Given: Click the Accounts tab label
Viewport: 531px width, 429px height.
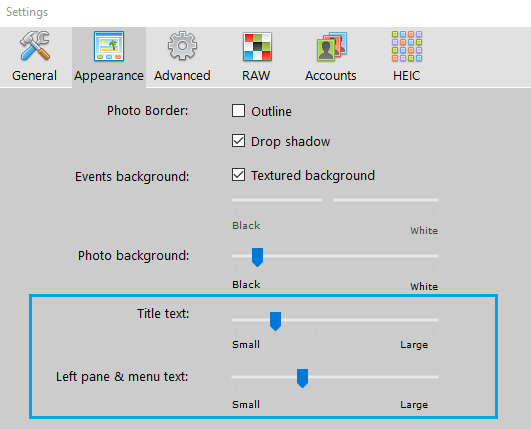Looking at the screenshot, I should [x=331, y=76].
